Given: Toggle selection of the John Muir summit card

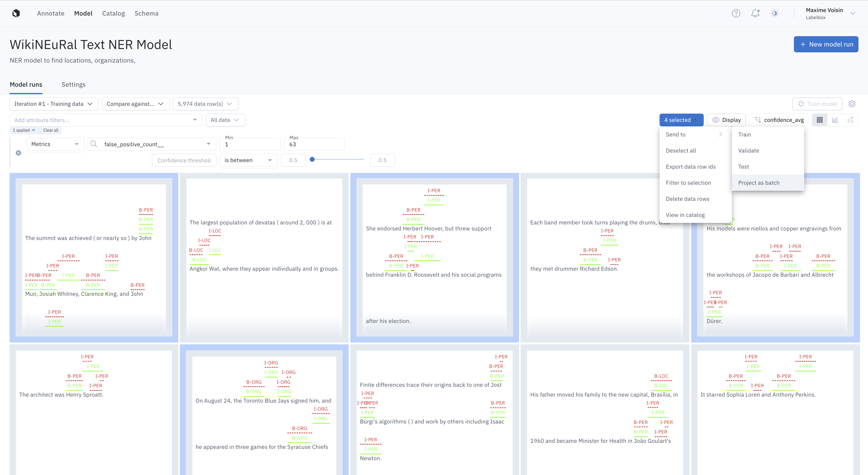Looking at the screenshot, I should [x=94, y=258].
